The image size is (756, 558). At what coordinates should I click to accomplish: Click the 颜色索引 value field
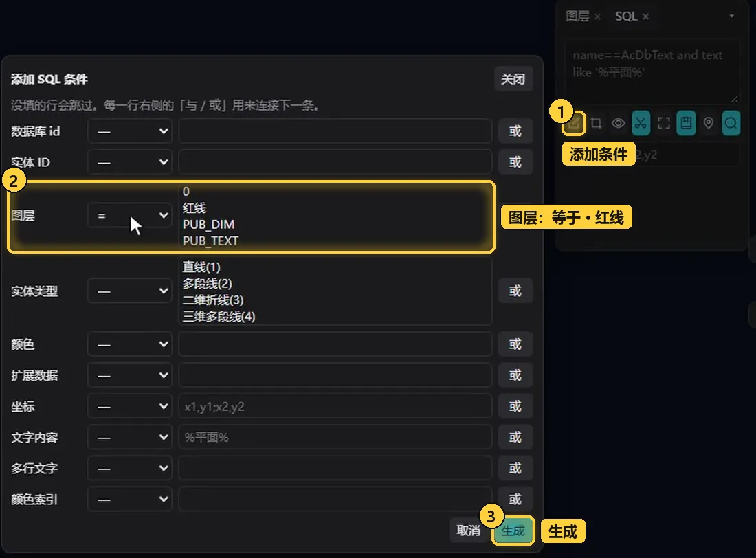[335, 499]
